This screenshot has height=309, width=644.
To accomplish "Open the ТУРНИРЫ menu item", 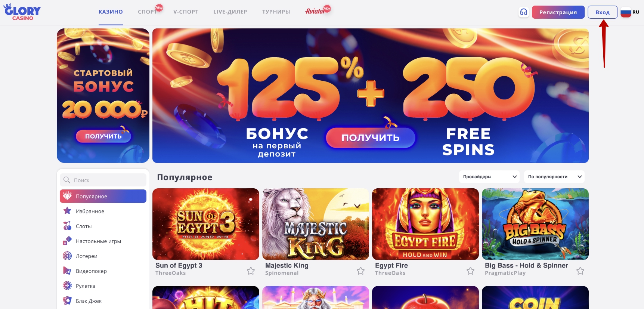I will 276,12.
